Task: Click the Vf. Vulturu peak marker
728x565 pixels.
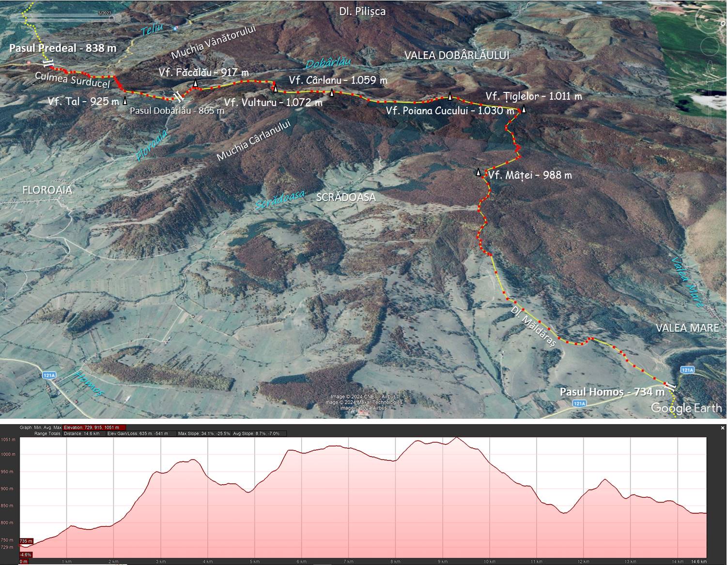Action: [276, 88]
